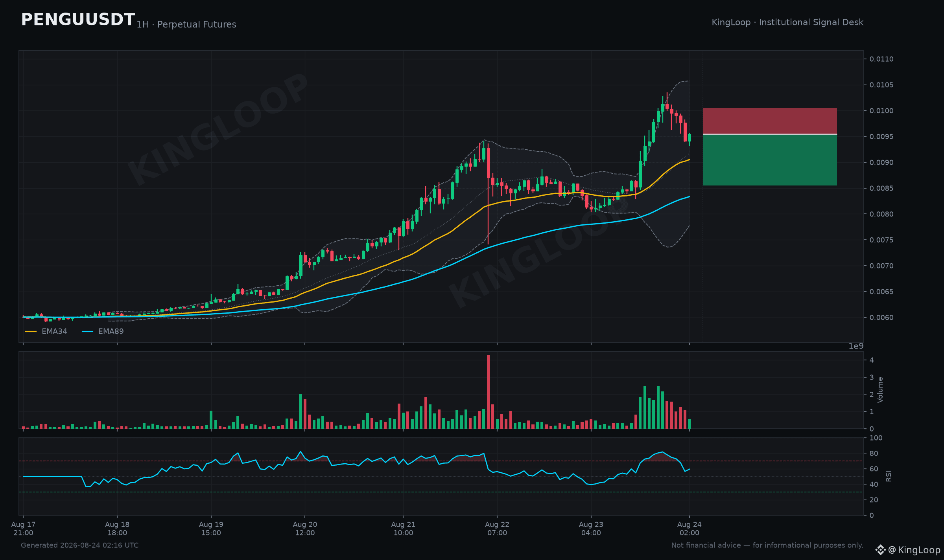This screenshot has width=944, height=560.
Task: Select the cyan EMA89 legend line swatch
Action: click(87, 332)
